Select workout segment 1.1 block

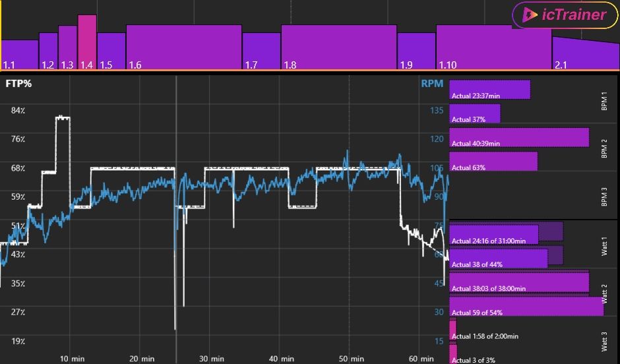(20, 54)
